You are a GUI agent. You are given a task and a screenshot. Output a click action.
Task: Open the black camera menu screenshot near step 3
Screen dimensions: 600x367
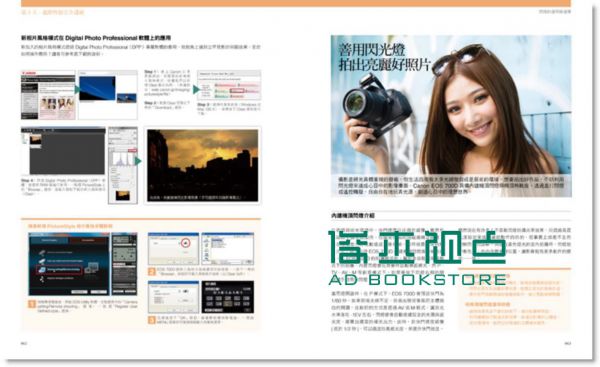click(228, 297)
